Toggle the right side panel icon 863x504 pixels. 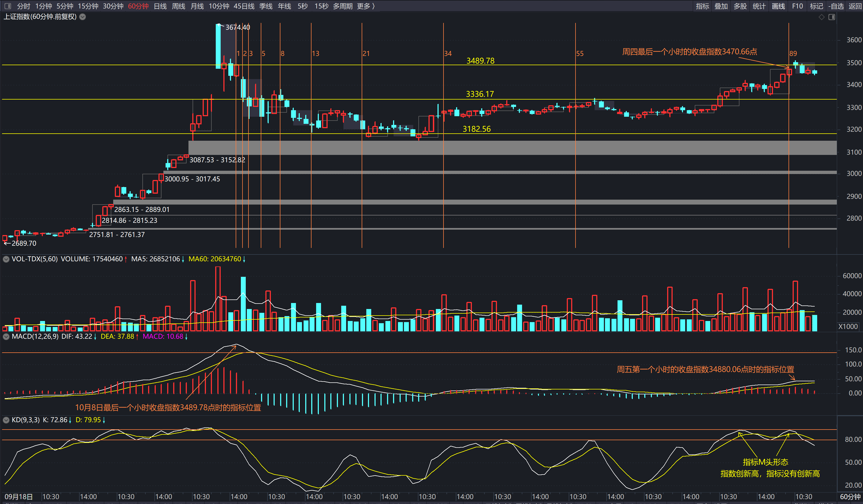pyautogui.click(x=831, y=17)
